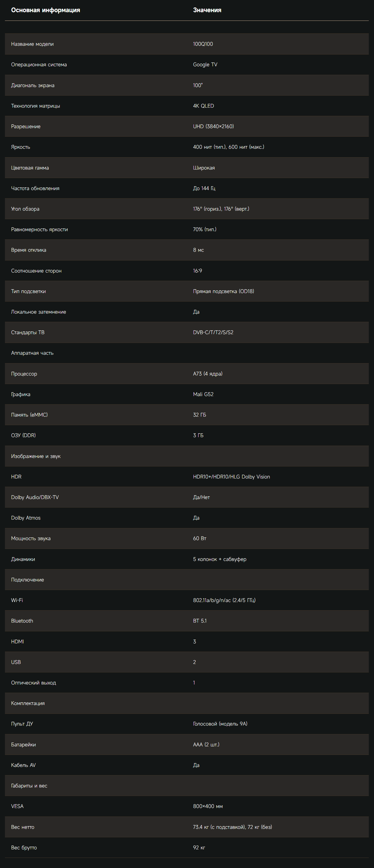Select the Пульт ДУ row label
Screen dimensions: 374x868
pos(22,724)
